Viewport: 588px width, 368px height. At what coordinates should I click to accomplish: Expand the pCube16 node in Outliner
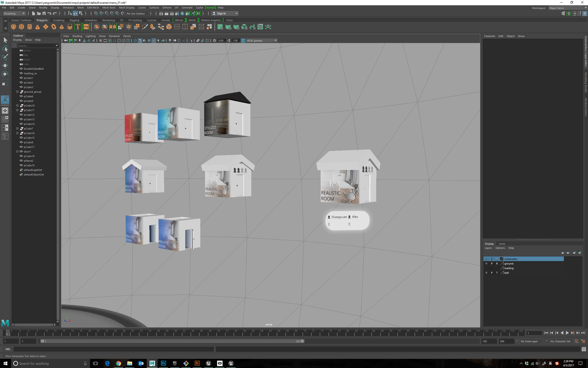[17, 133]
